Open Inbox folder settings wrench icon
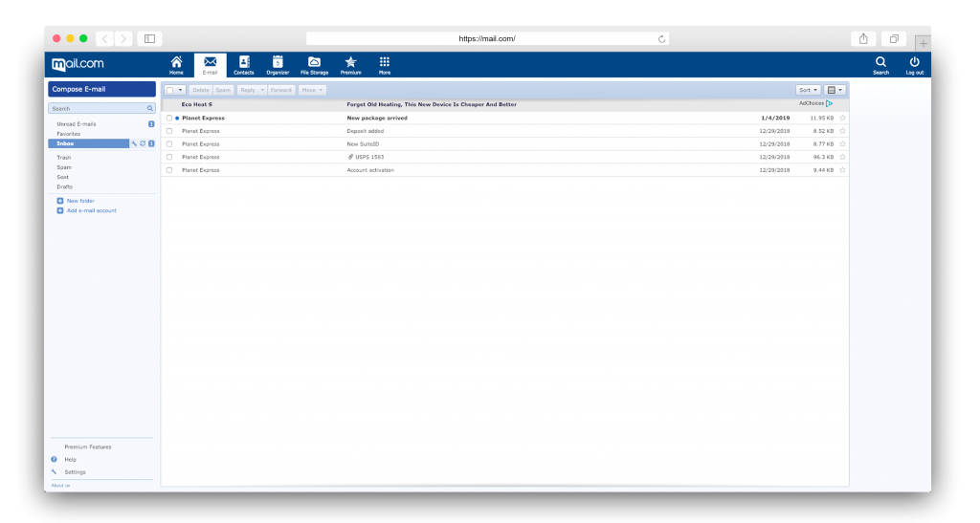This screenshot has width=980, height=523. (134, 143)
